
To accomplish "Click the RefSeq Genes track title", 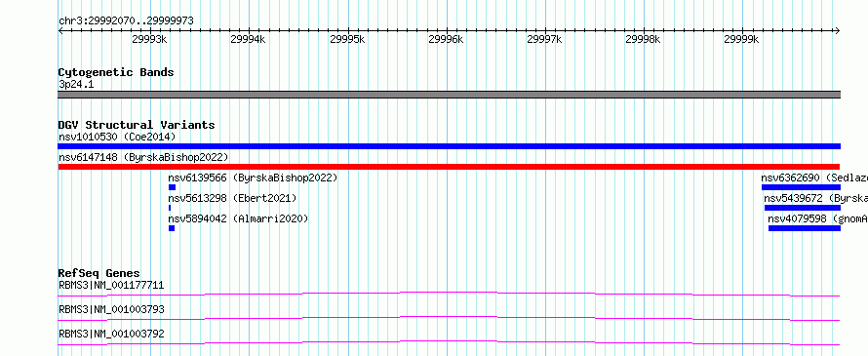I will coord(99,273).
